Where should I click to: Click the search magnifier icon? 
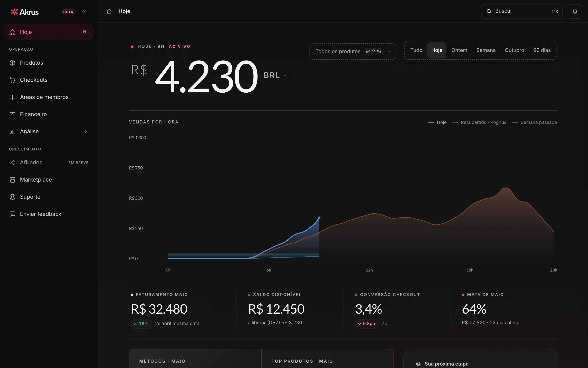coord(489,11)
